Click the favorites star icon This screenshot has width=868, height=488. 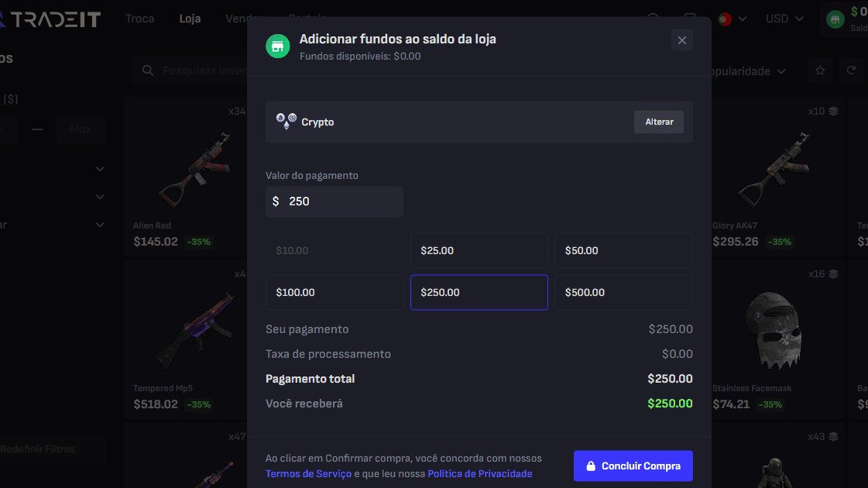(x=820, y=71)
